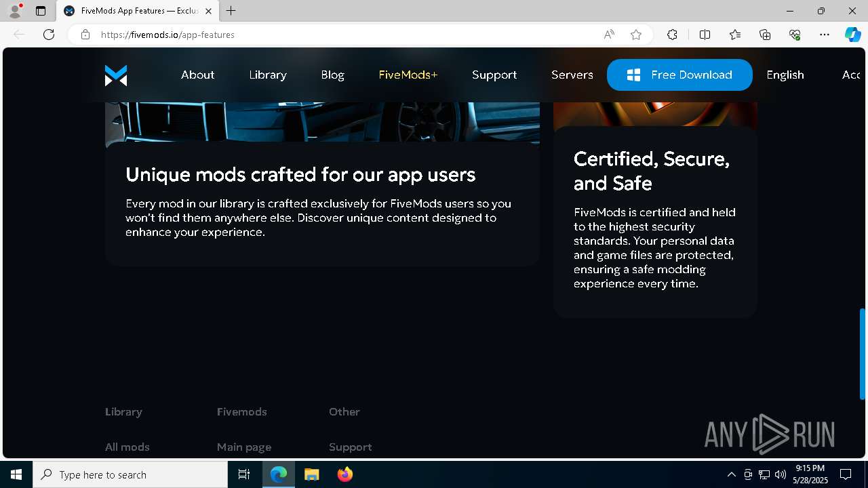
Task: Open Task View on taskbar
Action: (244, 474)
